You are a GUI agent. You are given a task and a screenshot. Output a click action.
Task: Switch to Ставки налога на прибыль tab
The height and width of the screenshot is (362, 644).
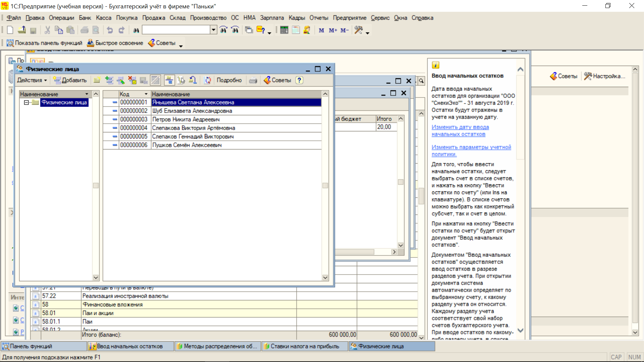pyautogui.click(x=305, y=346)
